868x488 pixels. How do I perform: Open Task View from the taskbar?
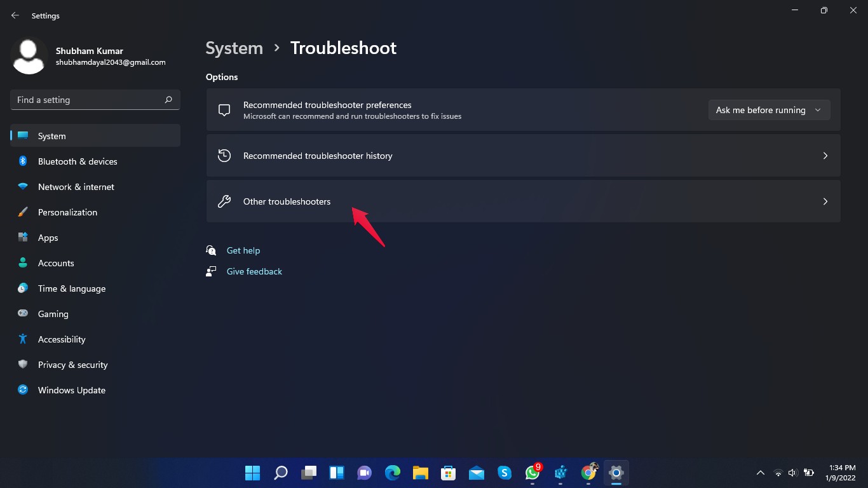(308, 473)
